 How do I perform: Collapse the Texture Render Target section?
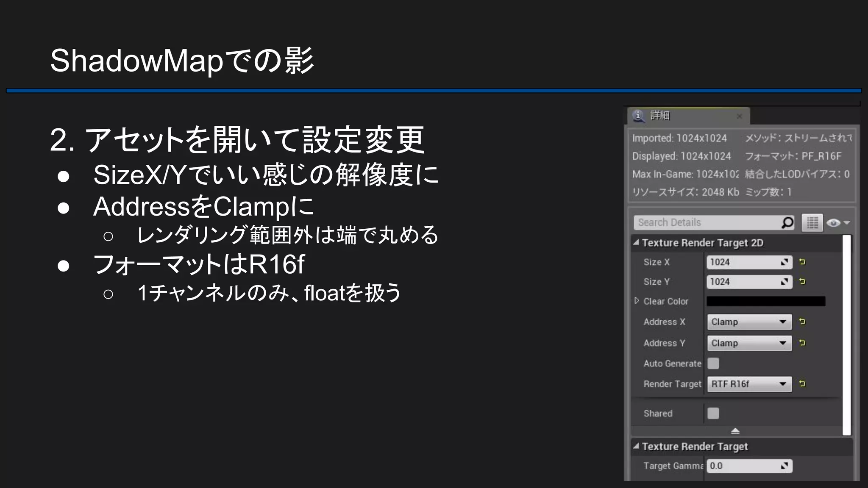pyautogui.click(x=636, y=446)
